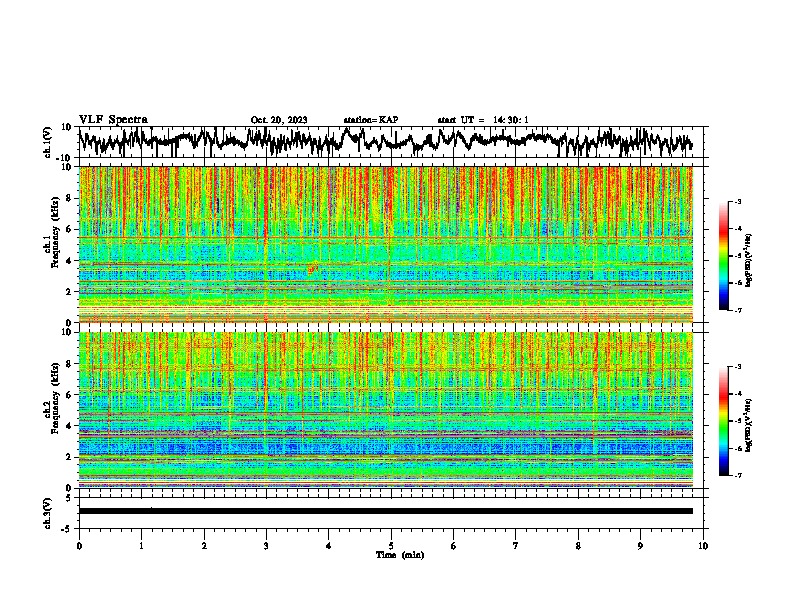Click the "ch.3(V)" axis label

tap(48, 513)
